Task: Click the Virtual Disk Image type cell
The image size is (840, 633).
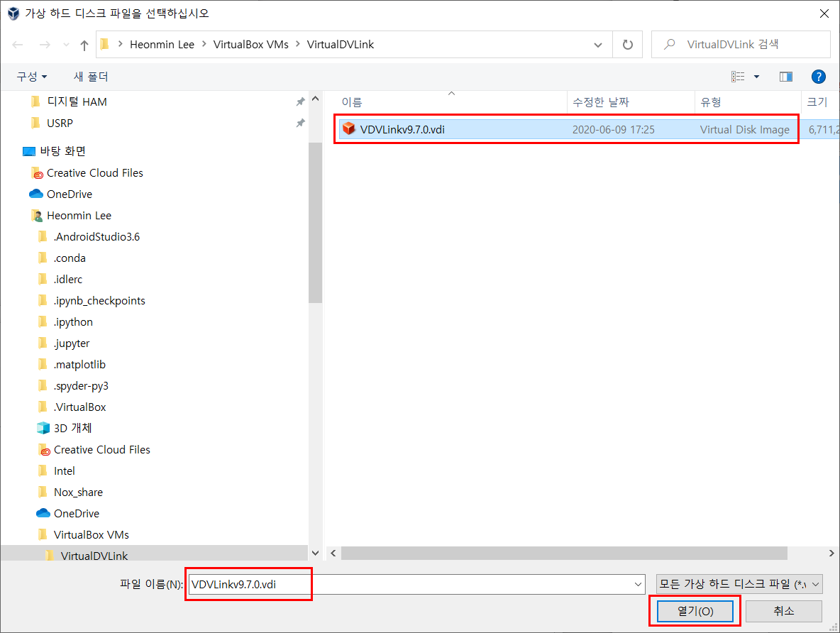Action: [x=745, y=130]
